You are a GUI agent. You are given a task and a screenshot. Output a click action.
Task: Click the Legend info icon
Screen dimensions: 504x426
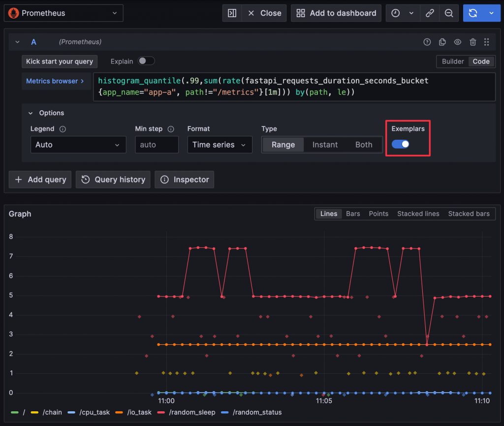click(63, 129)
